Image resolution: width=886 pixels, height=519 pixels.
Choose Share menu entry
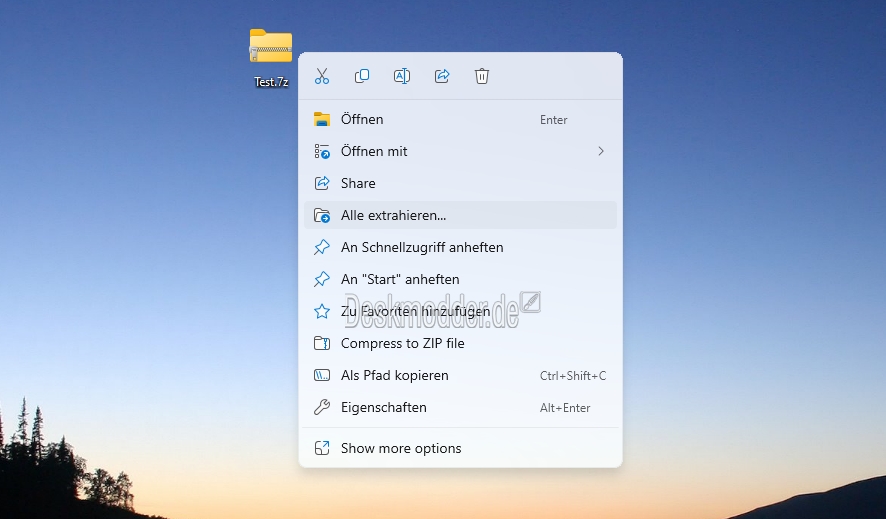tap(461, 183)
